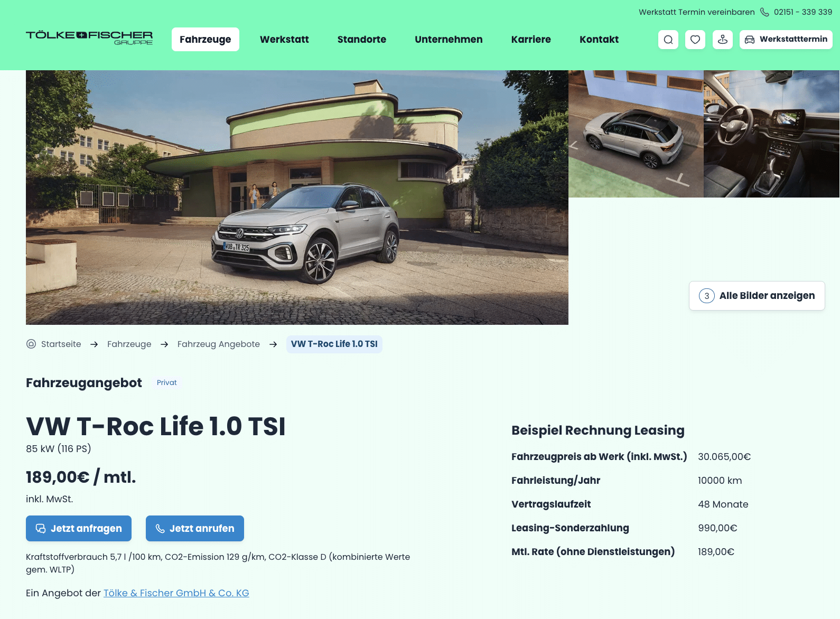Click Werkstatt Termin vereinbaren link
Viewport: 840px width, 619px height.
697,12
